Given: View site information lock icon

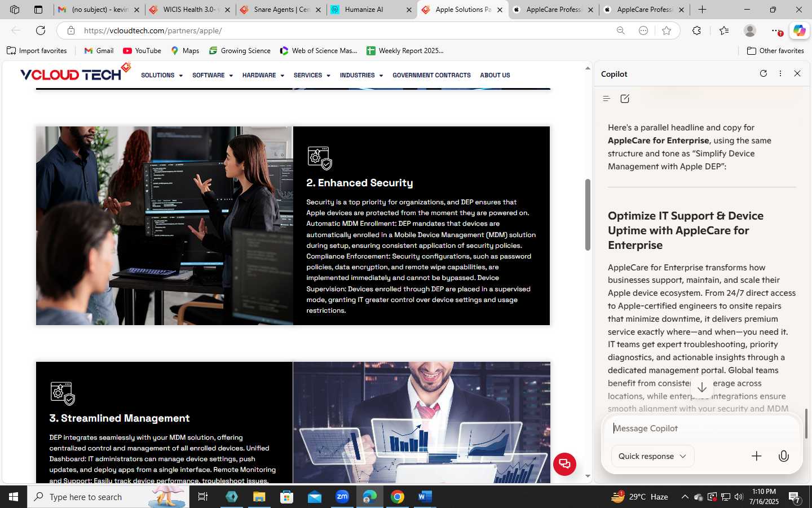Looking at the screenshot, I should (70, 30).
